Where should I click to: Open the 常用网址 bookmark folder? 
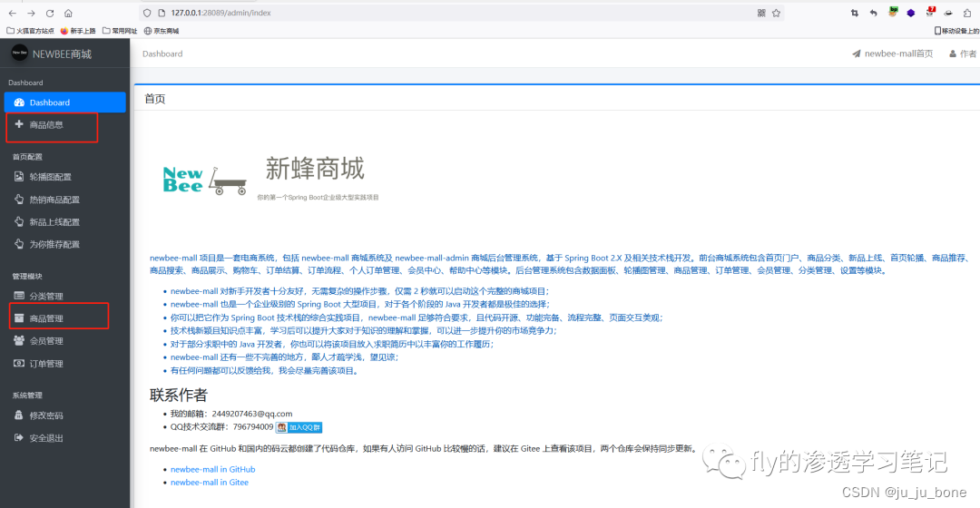120,31
